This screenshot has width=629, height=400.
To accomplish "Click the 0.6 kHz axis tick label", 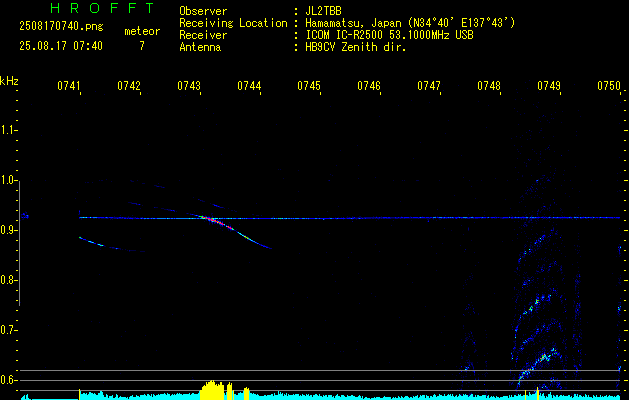I will pos(8,380).
